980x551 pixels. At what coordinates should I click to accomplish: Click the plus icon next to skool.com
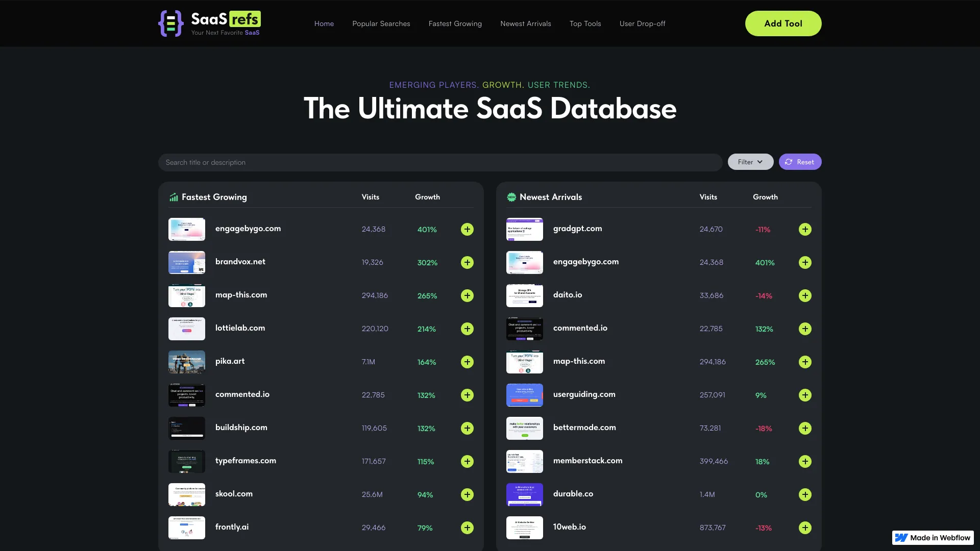point(467,494)
